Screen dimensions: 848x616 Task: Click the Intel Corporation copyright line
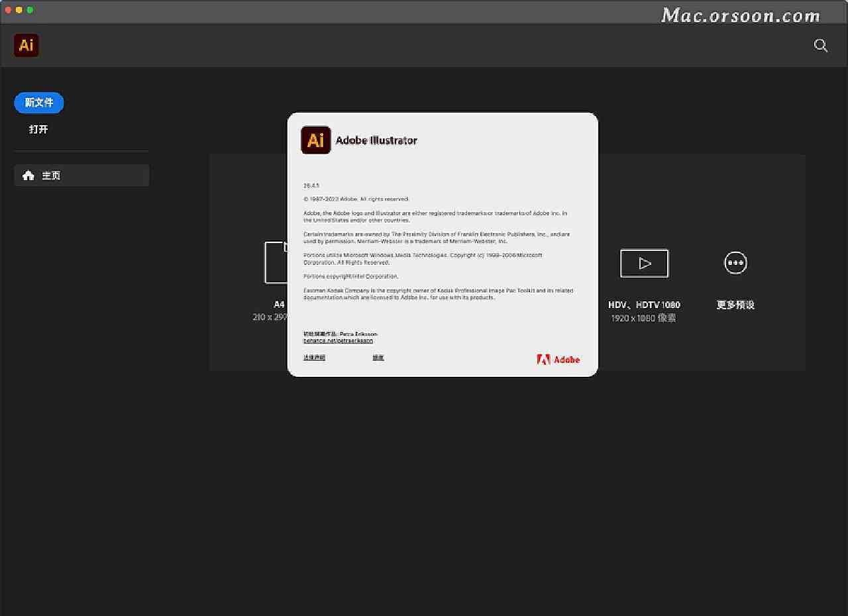tap(351, 276)
